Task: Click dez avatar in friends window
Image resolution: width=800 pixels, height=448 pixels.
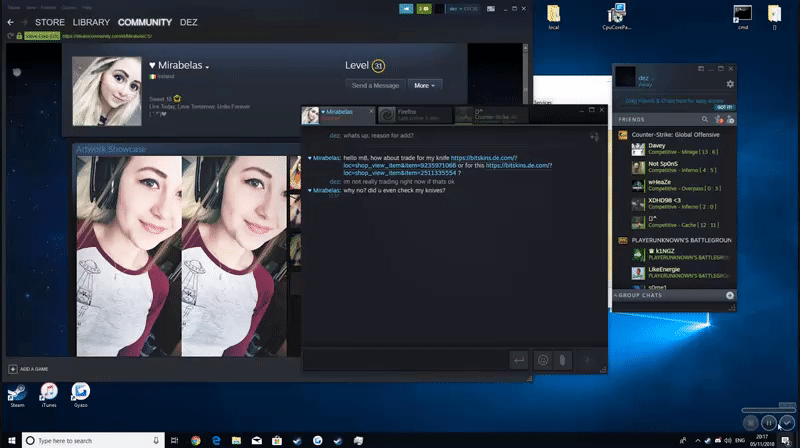Action: 626,77
